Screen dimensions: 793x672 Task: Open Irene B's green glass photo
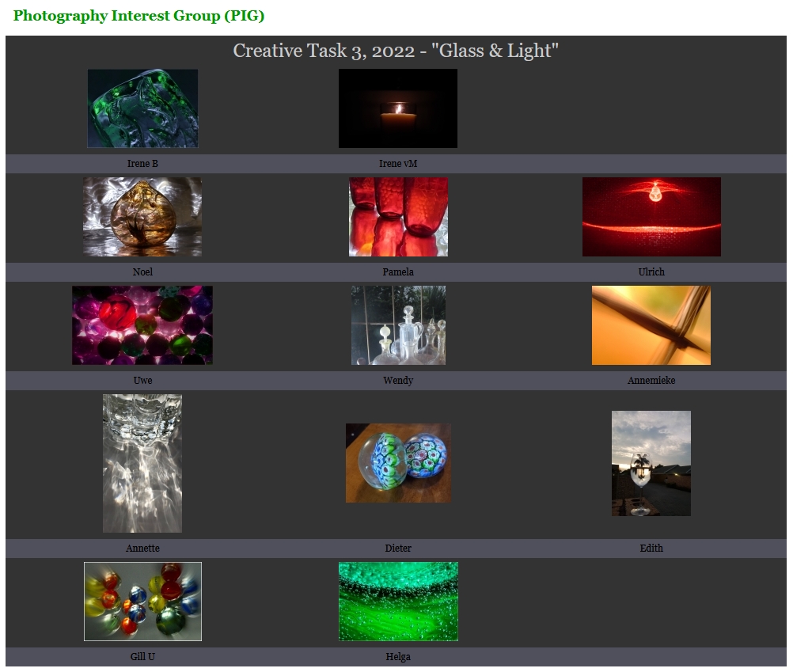pos(142,108)
